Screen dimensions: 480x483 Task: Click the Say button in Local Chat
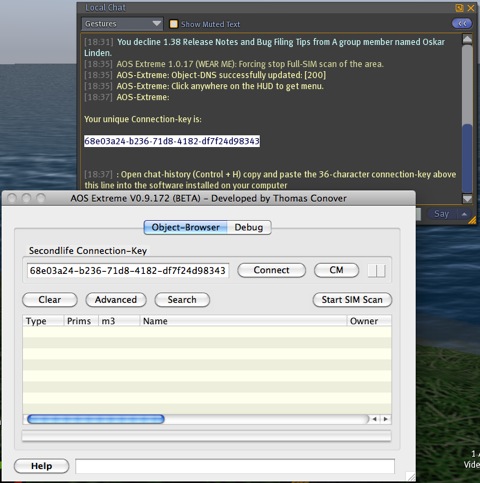point(441,214)
